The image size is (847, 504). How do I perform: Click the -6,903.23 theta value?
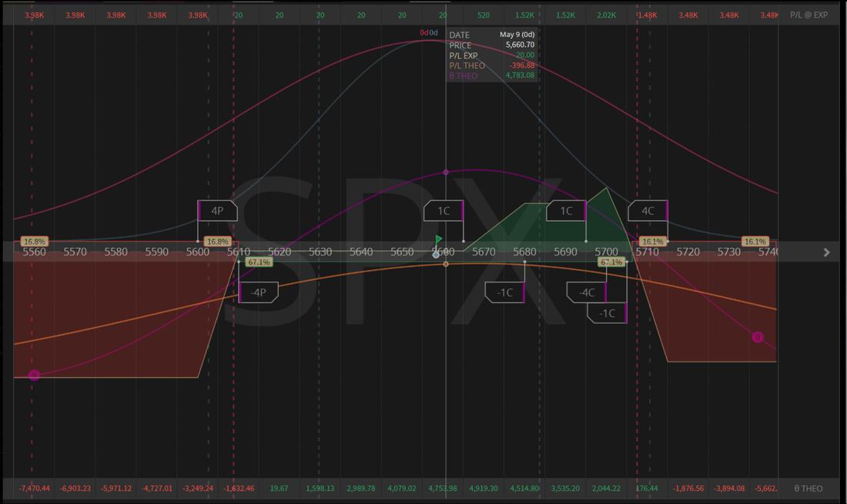coord(75,489)
